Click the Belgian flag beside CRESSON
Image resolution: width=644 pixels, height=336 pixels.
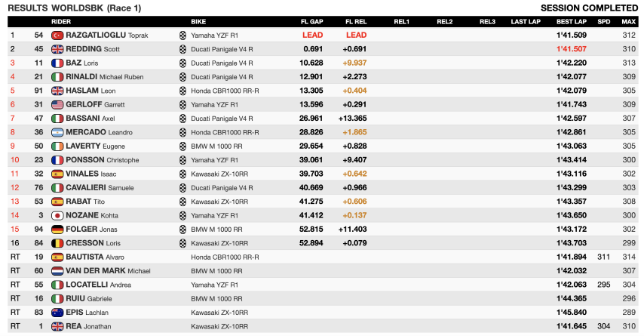[57, 243]
